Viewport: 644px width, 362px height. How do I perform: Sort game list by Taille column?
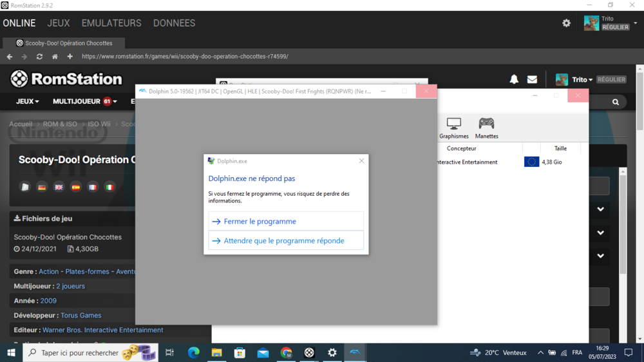560,148
